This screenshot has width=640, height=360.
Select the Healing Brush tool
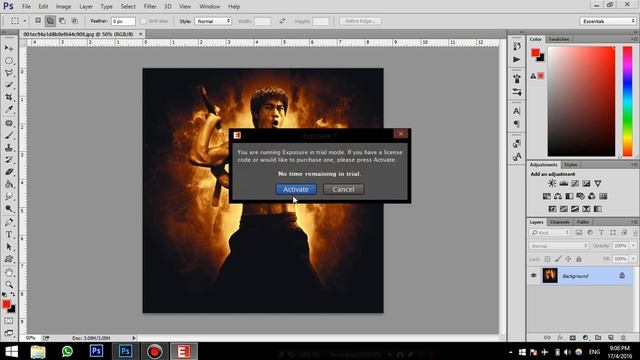click(9, 123)
